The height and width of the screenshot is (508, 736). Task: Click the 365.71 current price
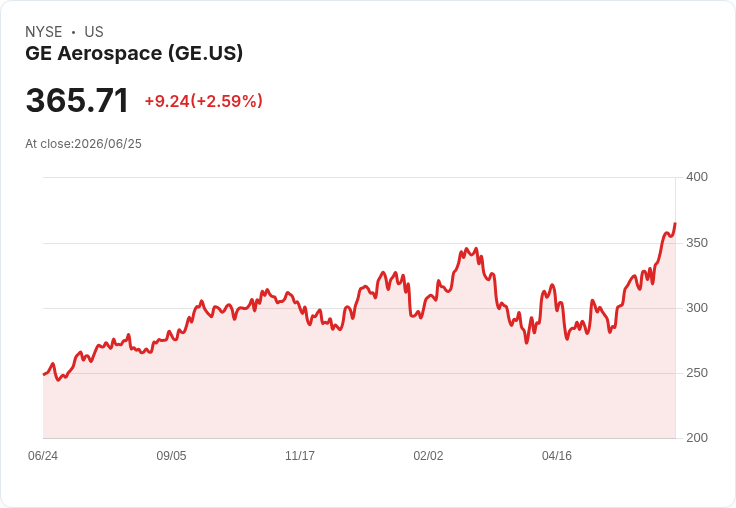coord(77,100)
